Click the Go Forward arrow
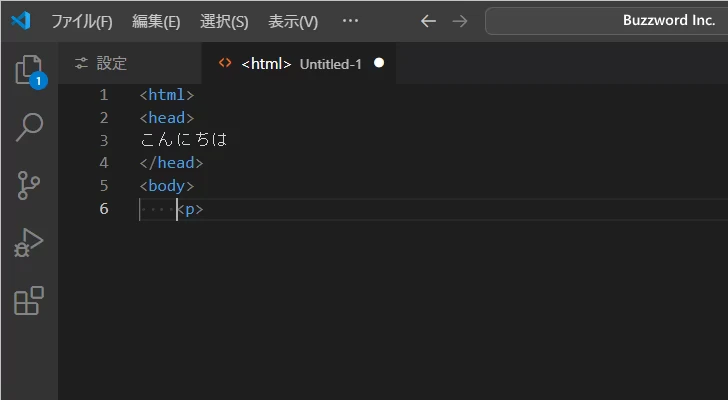The height and width of the screenshot is (400, 728). pos(460,21)
